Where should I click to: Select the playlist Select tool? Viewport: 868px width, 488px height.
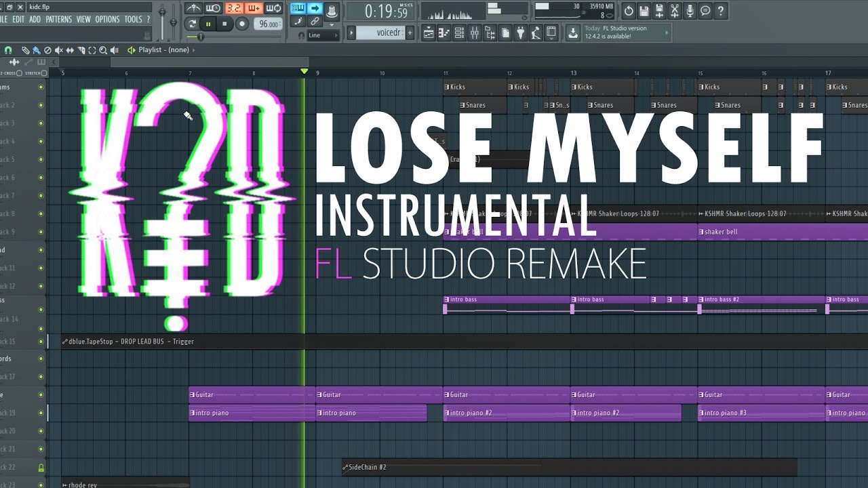pyautogui.click(x=92, y=50)
